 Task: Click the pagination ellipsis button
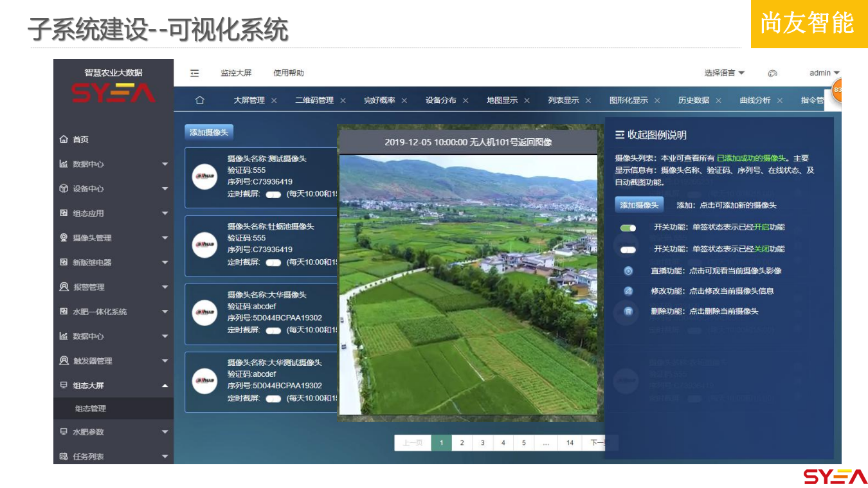pyautogui.click(x=546, y=443)
